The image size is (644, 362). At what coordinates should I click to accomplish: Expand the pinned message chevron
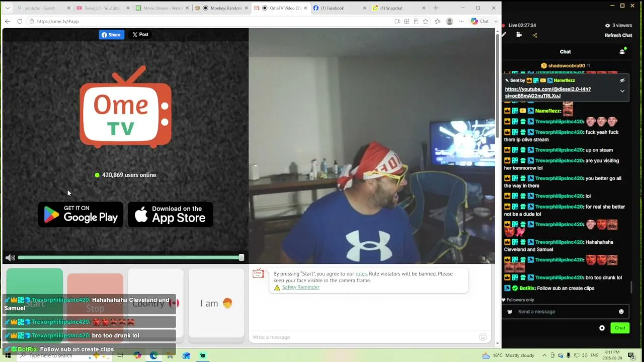click(622, 91)
